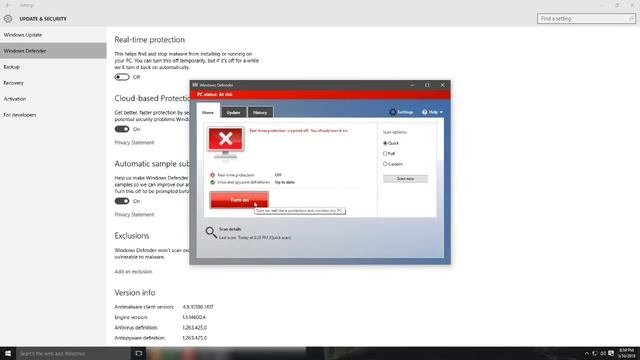640x360 pixels.
Task: Select Windows Defender in the sidebar
Action: [x=53, y=51]
